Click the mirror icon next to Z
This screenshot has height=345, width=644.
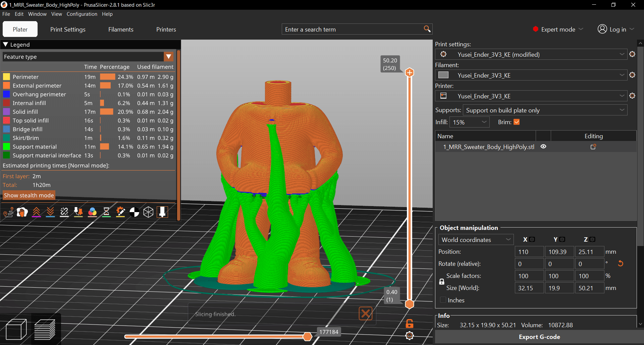592,239
